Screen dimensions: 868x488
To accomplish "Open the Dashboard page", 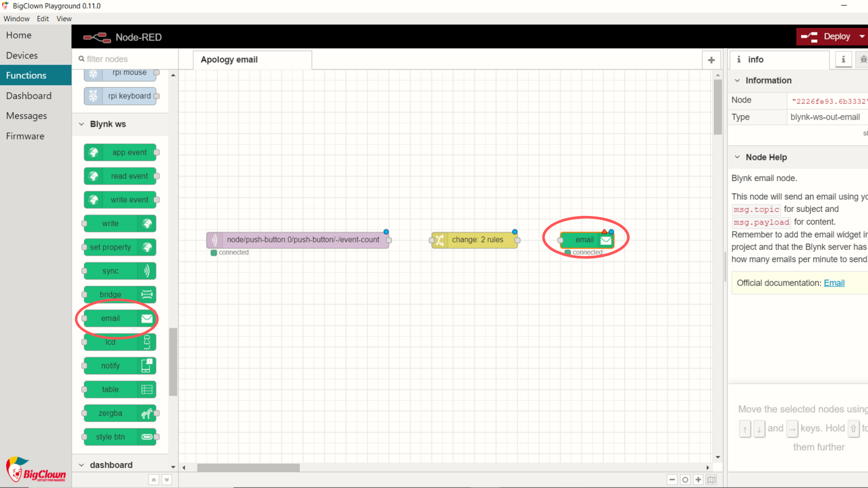I will pyautogui.click(x=36, y=96).
